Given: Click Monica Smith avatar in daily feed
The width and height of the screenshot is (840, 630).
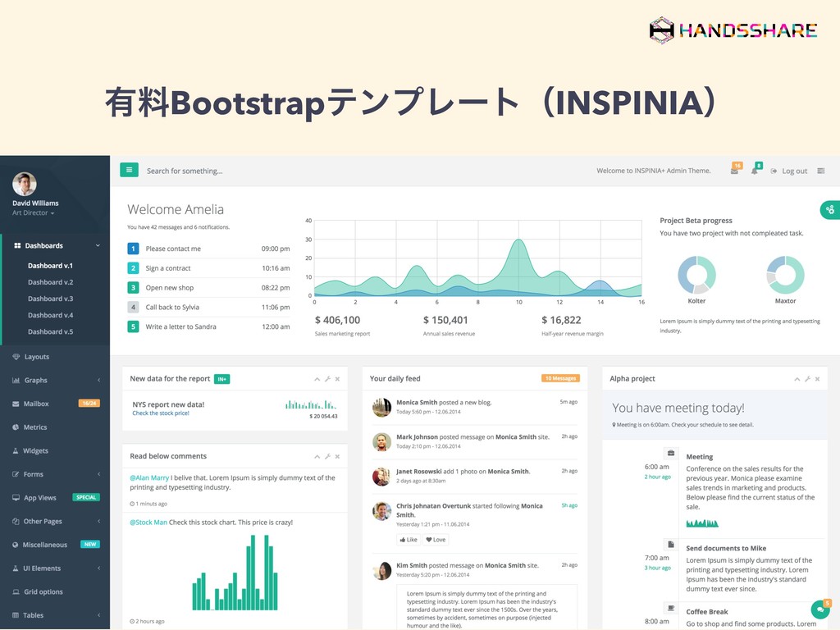Looking at the screenshot, I should (x=382, y=407).
